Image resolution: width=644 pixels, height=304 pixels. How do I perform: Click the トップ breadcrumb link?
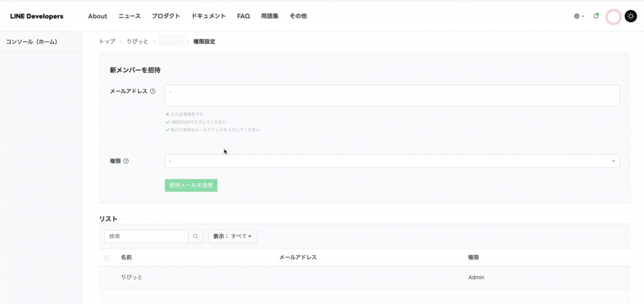coord(107,42)
